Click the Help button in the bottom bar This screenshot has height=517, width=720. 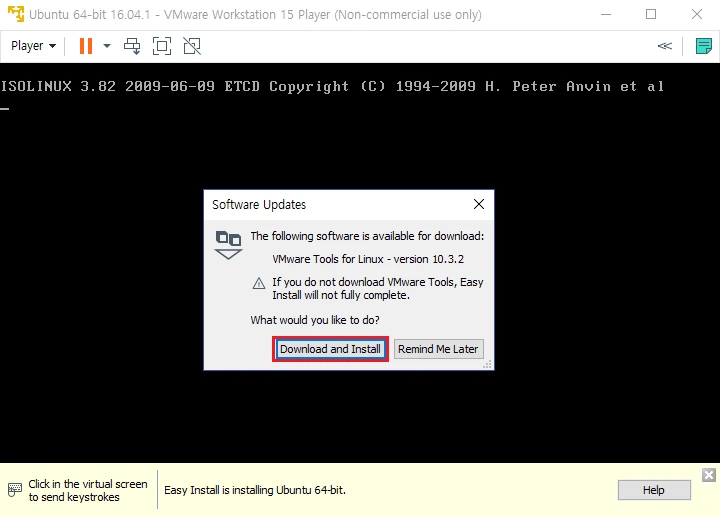(654, 490)
